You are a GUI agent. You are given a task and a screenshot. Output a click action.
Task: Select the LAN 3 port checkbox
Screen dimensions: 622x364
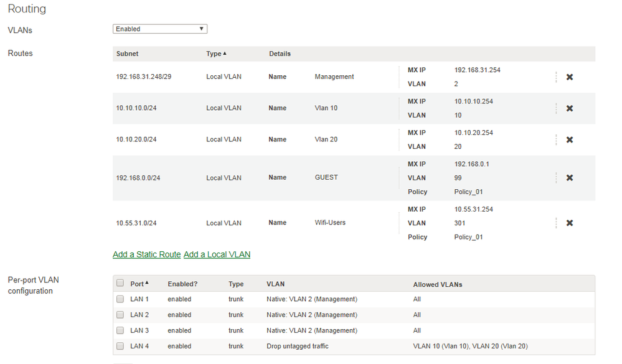pyautogui.click(x=120, y=330)
